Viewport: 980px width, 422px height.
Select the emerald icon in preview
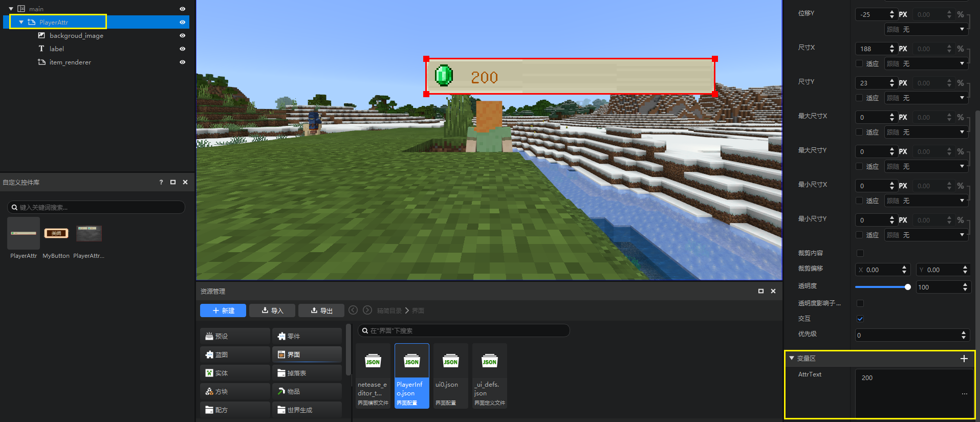click(444, 76)
